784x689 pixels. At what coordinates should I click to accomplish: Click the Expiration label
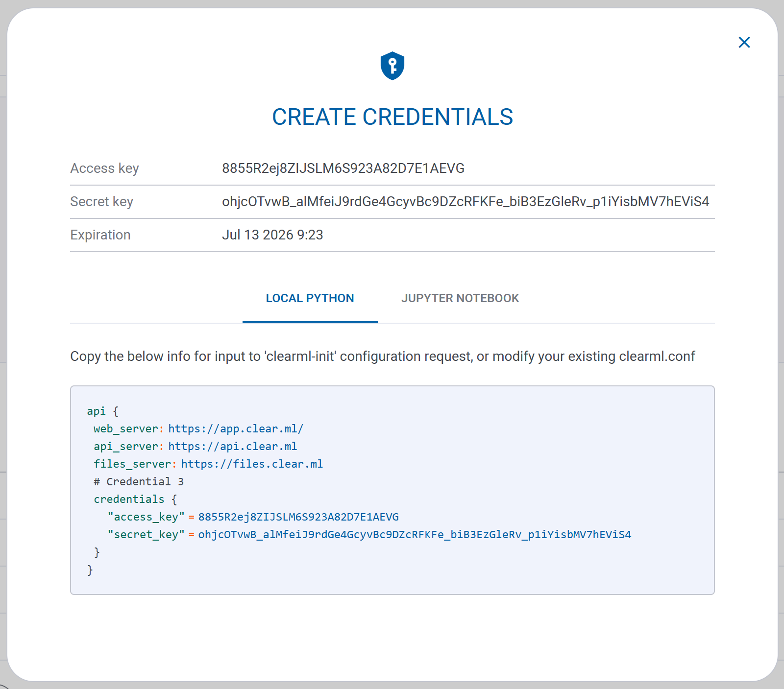(x=100, y=235)
